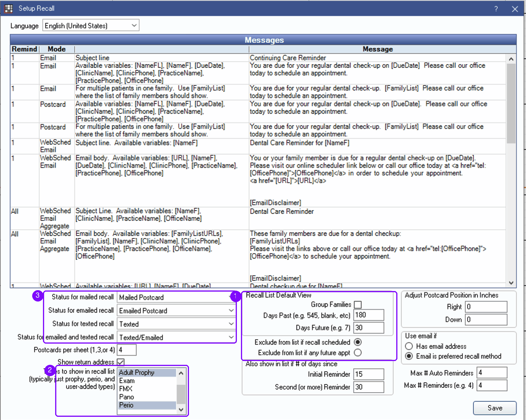
Task: Click the Max # Auto Reminders field
Action: (492, 373)
